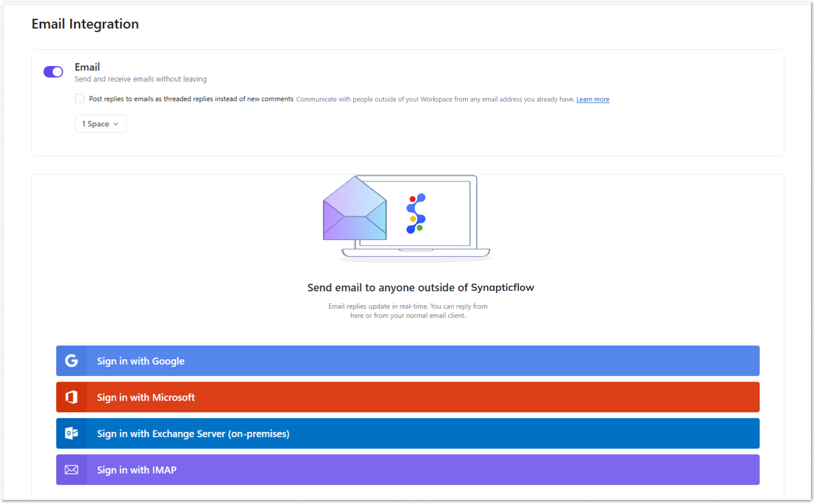Click Sign in with Microsoft button

click(x=407, y=397)
